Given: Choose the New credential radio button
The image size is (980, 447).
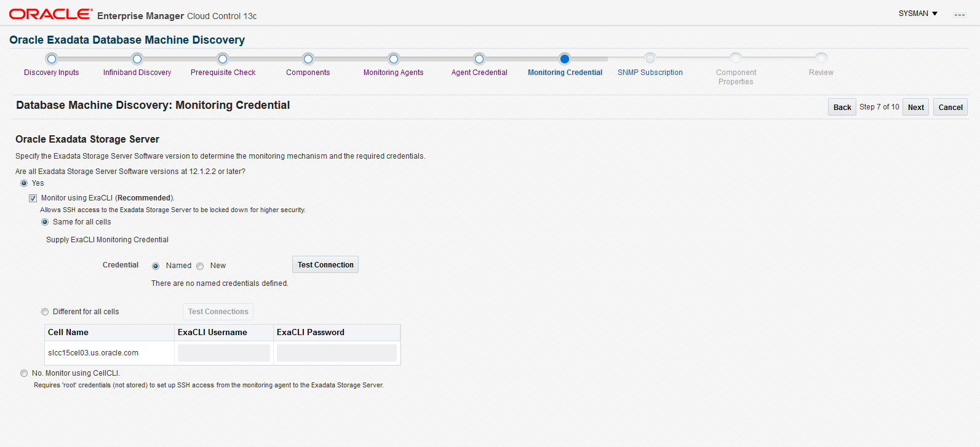Looking at the screenshot, I should point(200,266).
